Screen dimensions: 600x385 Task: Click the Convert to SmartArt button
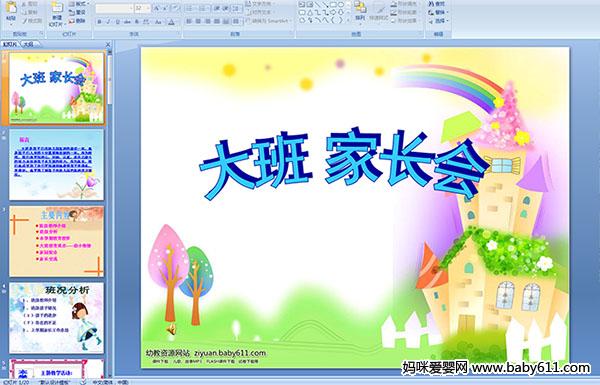269,21
